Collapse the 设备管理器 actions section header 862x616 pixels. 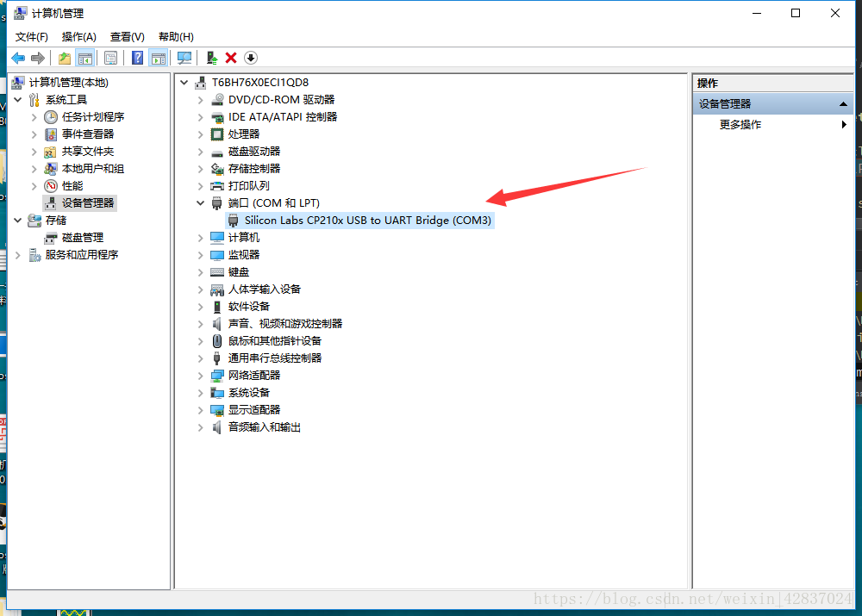774,104
